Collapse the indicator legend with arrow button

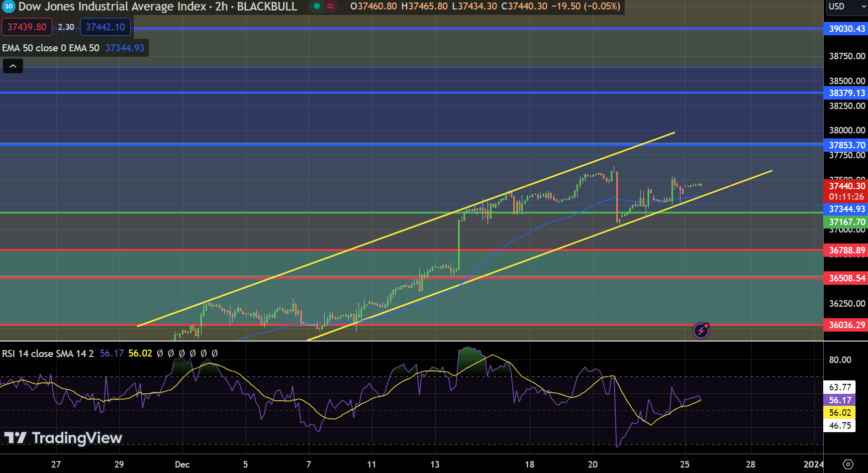13,66
